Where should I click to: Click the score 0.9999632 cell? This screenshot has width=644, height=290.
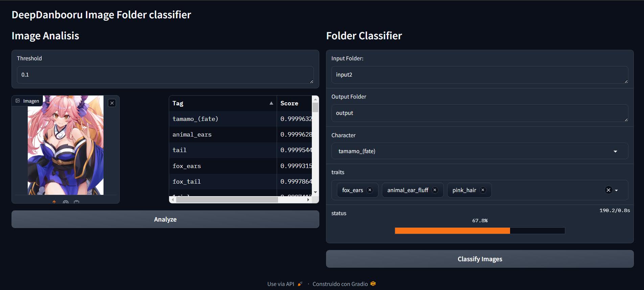click(295, 119)
